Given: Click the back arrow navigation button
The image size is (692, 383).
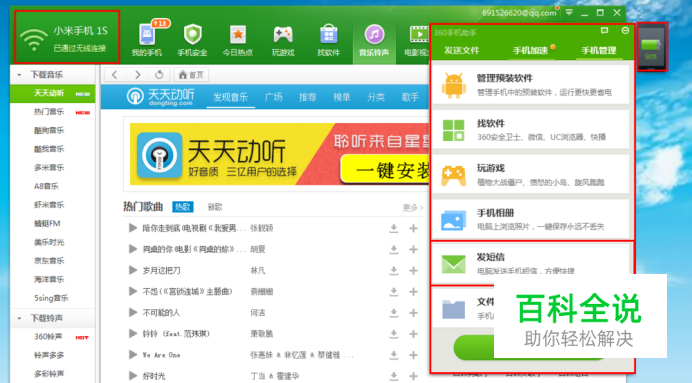Looking at the screenshot, I should coord(115,75).
